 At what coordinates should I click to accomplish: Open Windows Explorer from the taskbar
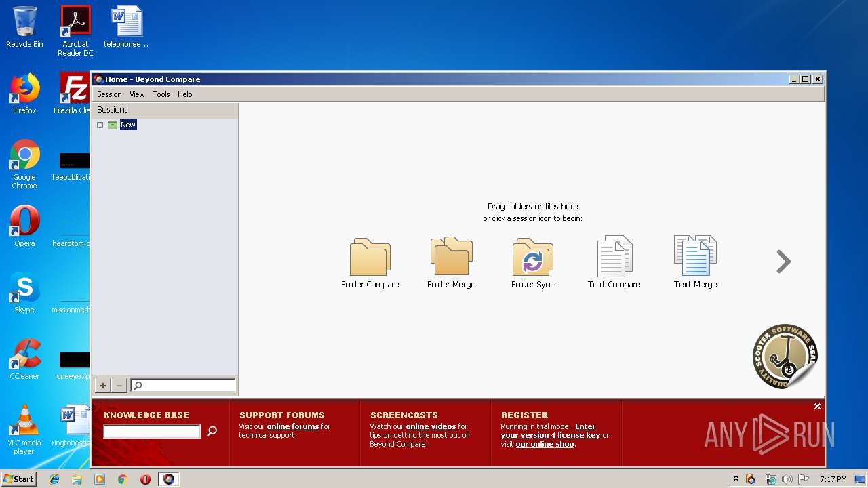(77, 479)
